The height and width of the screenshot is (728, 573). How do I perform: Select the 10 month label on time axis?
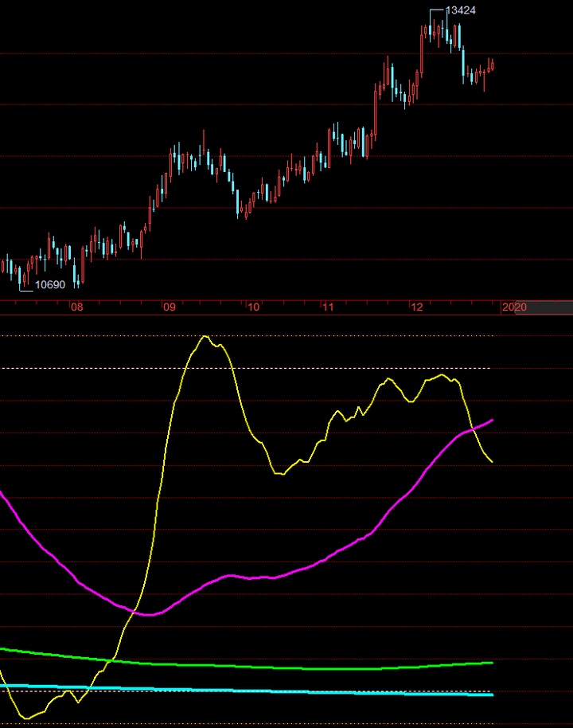coord(253,307)
